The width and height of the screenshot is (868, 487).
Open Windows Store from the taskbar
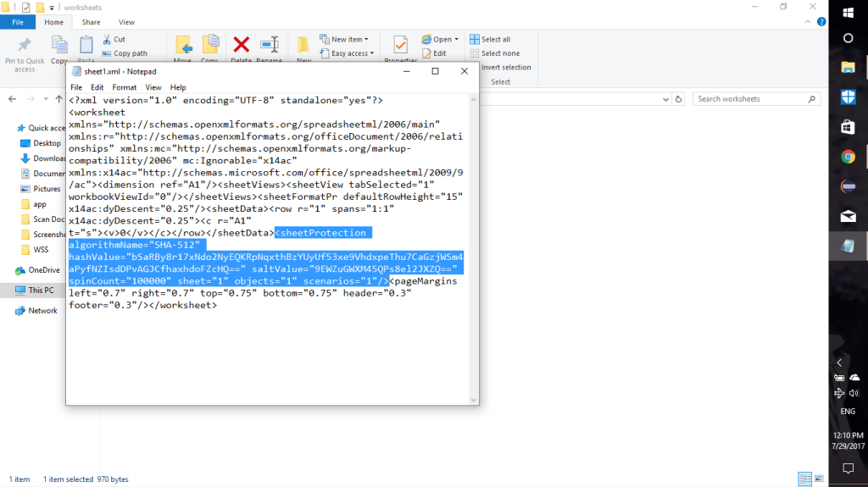pos(848,127)
